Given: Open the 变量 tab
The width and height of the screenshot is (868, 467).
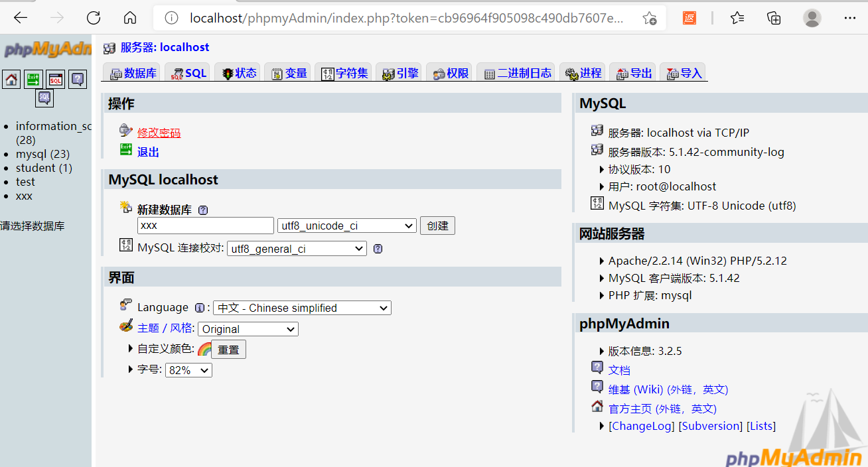Looking at the screenshot, I should (288, 73).
